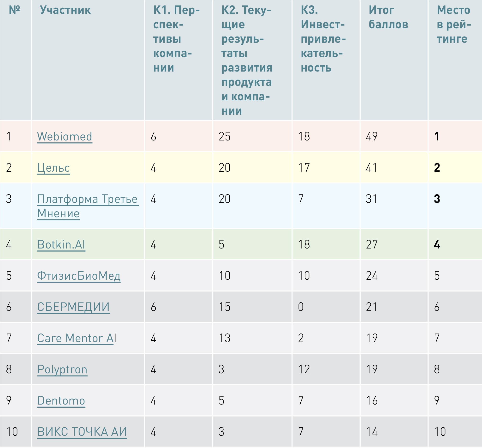Open the ФтизисБиоМед link
The width and height of the screenshot is (482, 448).
click(x=79, y=276)
